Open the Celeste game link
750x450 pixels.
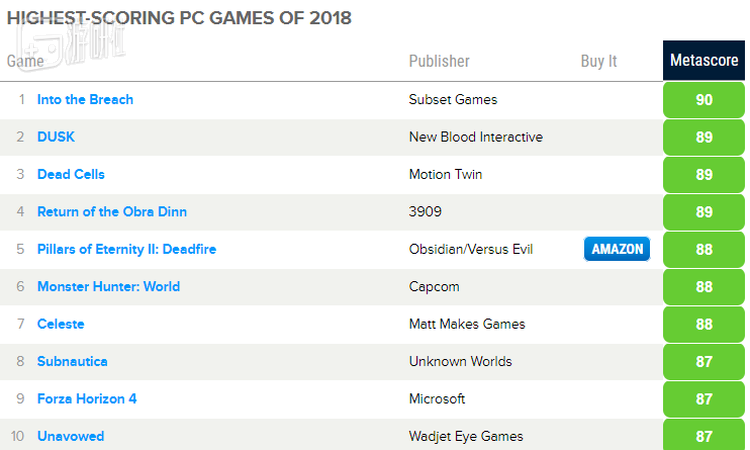61,324
